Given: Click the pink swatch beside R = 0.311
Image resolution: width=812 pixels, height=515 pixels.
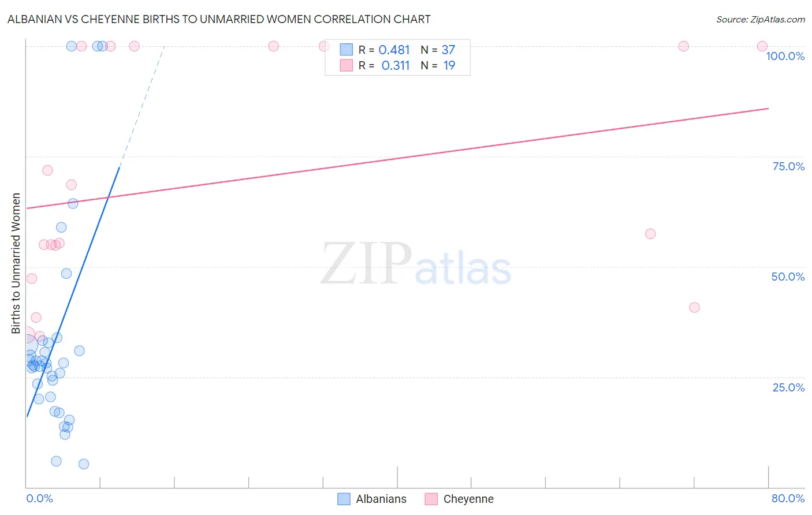Looking at the screenshot, I should pos(346,65).
